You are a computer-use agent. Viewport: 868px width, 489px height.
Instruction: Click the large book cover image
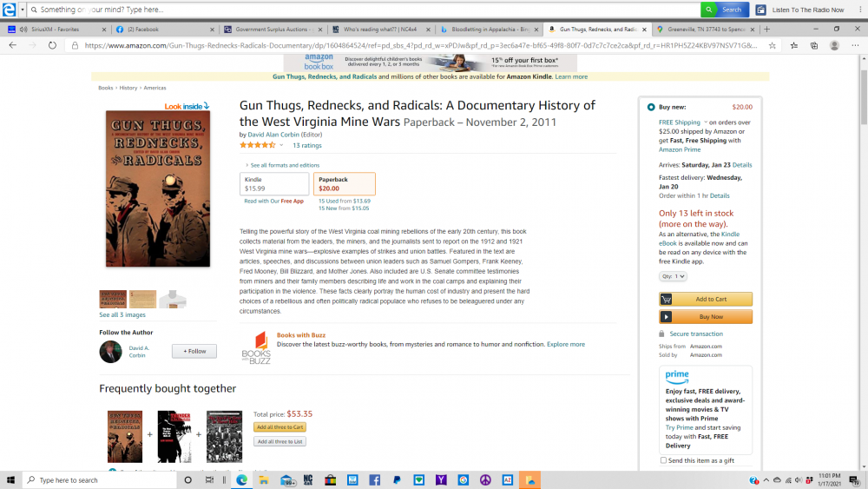coord(158,188)
